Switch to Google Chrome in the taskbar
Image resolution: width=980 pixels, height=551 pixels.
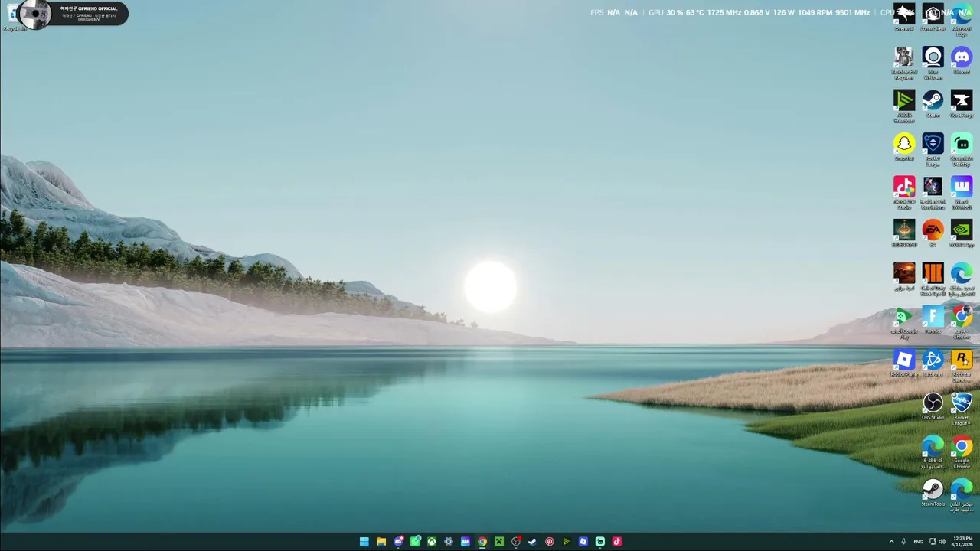coord(482,542)
